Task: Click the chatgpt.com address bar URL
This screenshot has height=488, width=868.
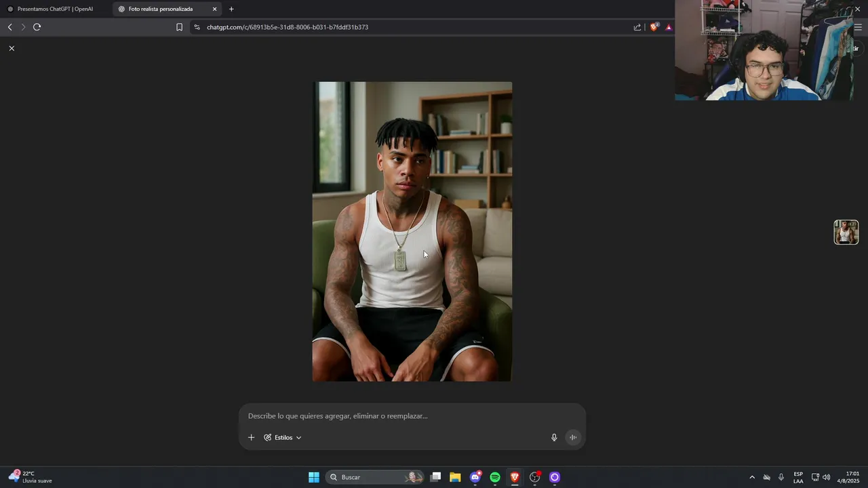Action: [288, 27]
